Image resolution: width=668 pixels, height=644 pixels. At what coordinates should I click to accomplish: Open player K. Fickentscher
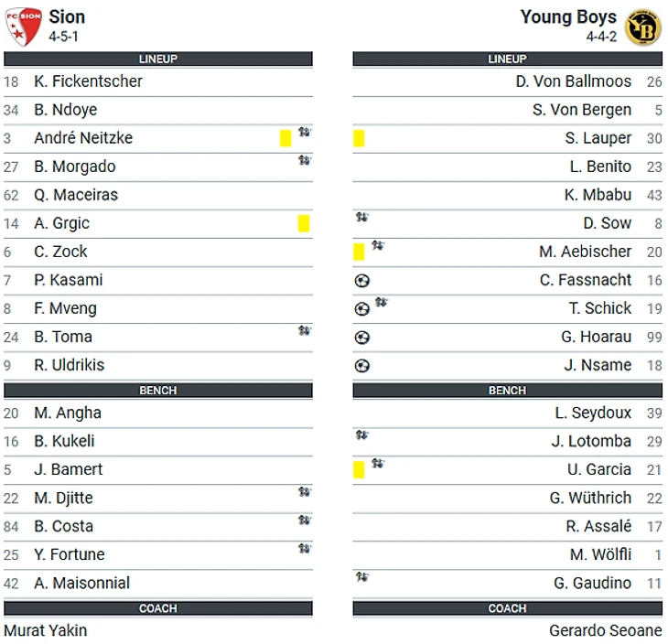[x=88, y=81]
